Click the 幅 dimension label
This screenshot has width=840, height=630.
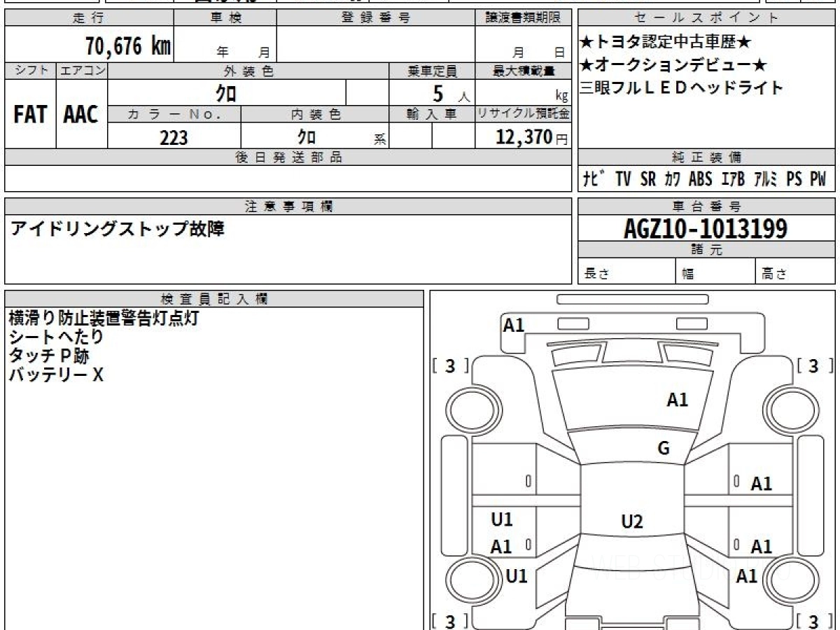pyautogui.click(x=688, y=274)
